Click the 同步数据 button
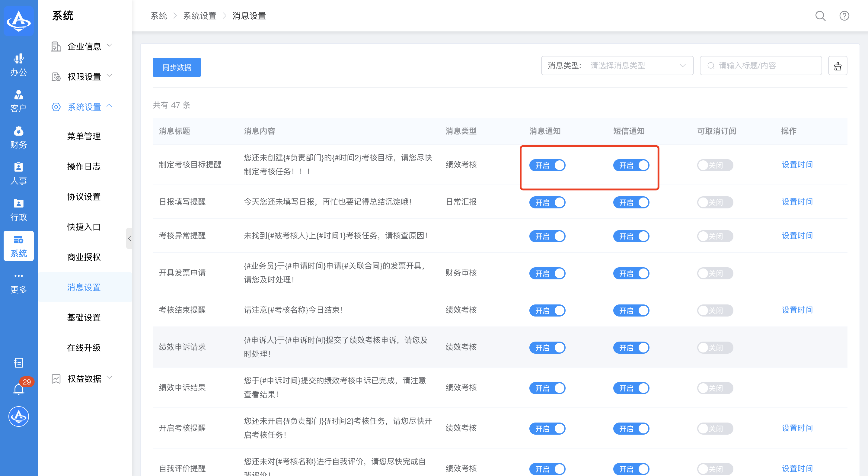This screenshot has width=868, height=476. point(177,67)
